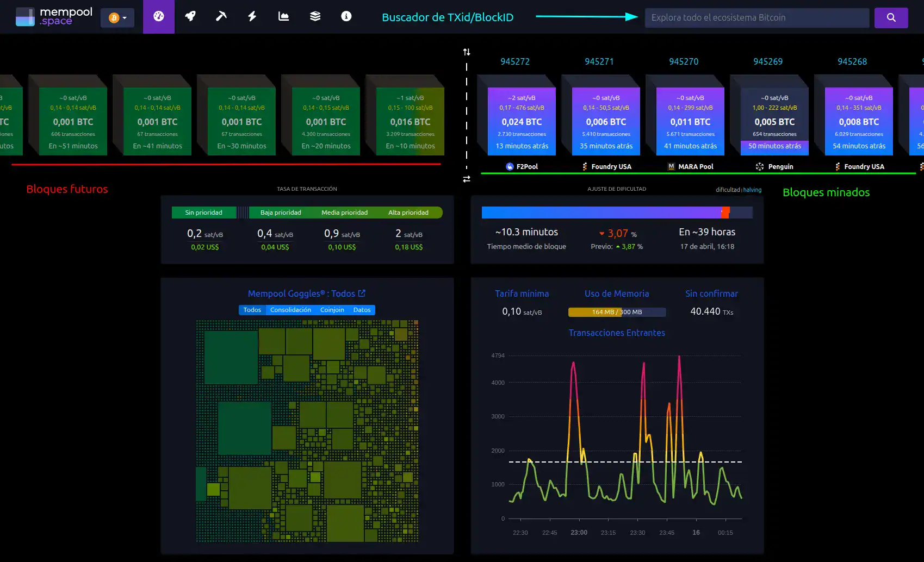Open the MARA Pool logo icon
924x562 pixels.
tap(671, 166)
